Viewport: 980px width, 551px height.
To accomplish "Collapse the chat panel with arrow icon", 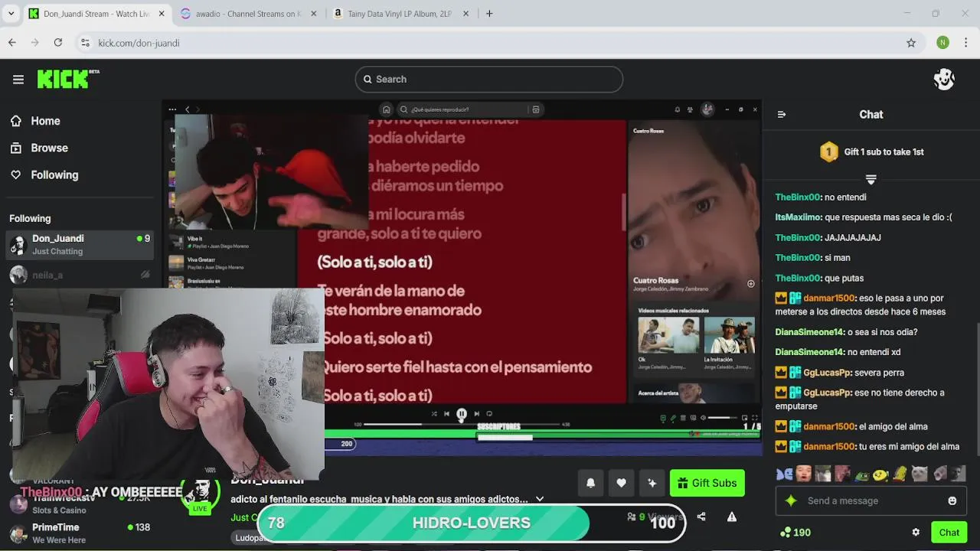I will (x=782, y=115).
